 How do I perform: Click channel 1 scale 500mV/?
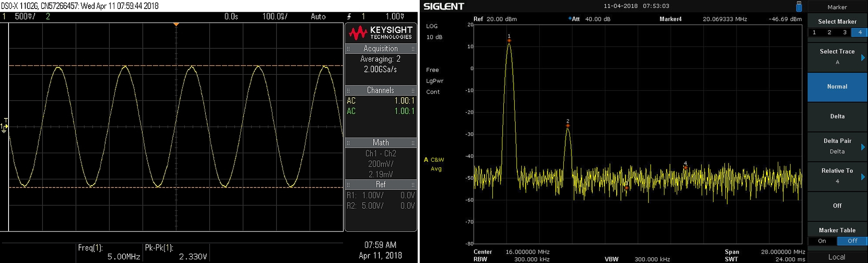25,16
